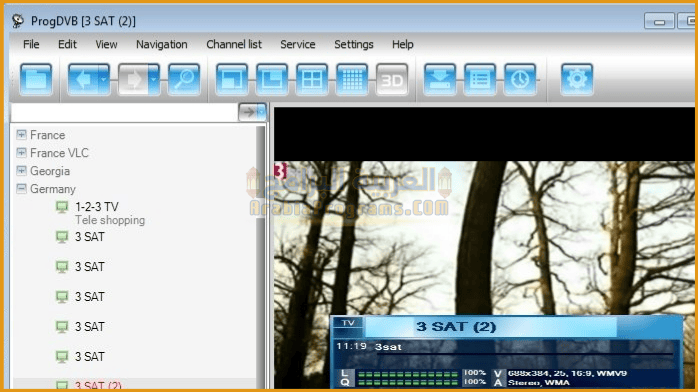Select the 1-2-3 TV channel
Viewport: 698px width, 392px height.
click(x=97, y=207)
